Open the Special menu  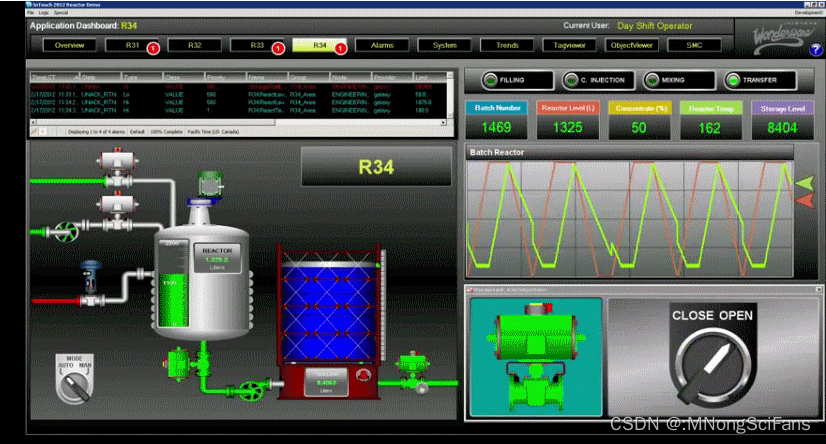61,13
